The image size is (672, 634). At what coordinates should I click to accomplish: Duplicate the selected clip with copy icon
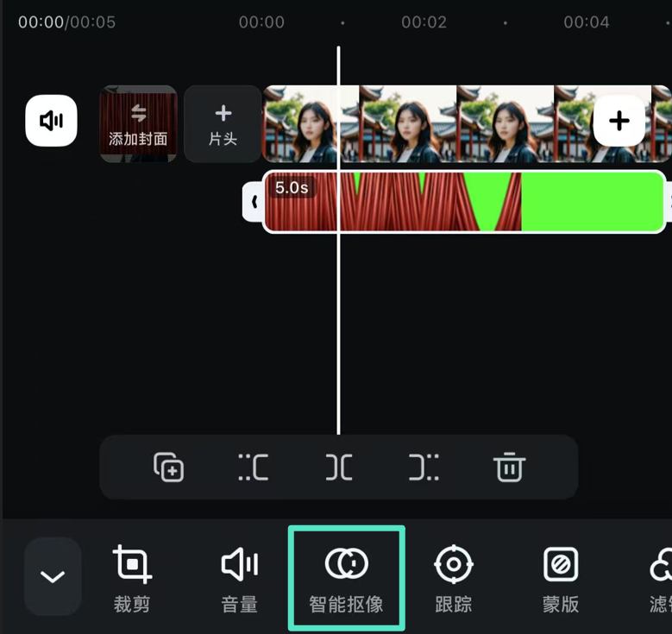pos(168,467)
